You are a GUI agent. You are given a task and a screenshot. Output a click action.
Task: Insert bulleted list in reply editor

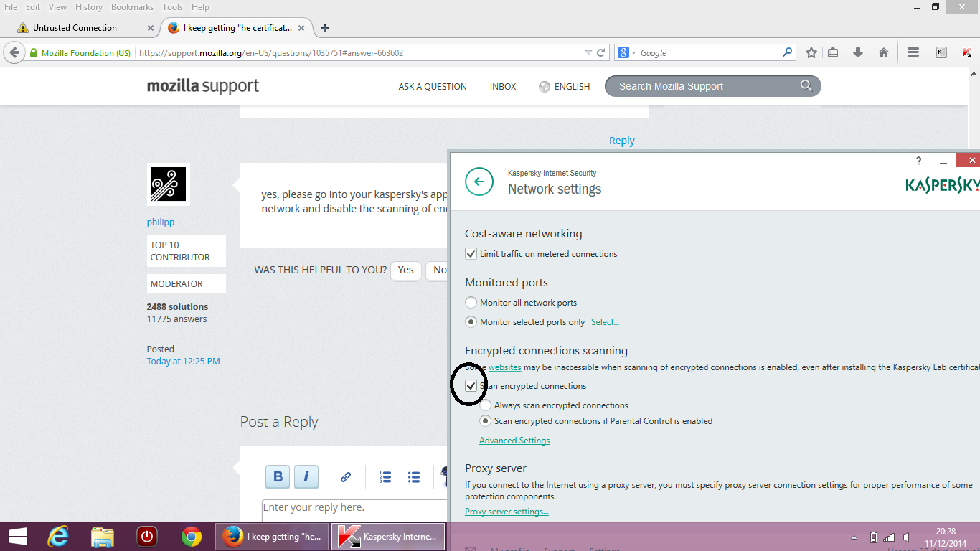414,476
